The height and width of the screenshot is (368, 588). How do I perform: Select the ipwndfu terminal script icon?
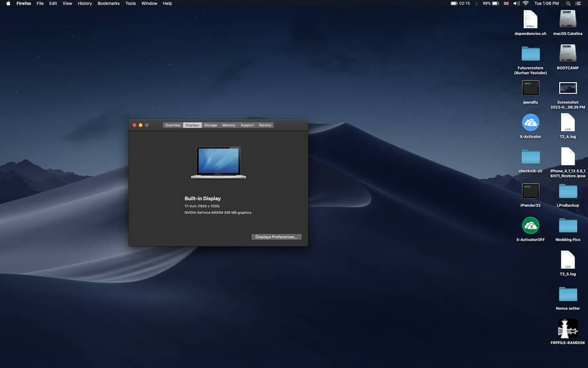[530, 88]
